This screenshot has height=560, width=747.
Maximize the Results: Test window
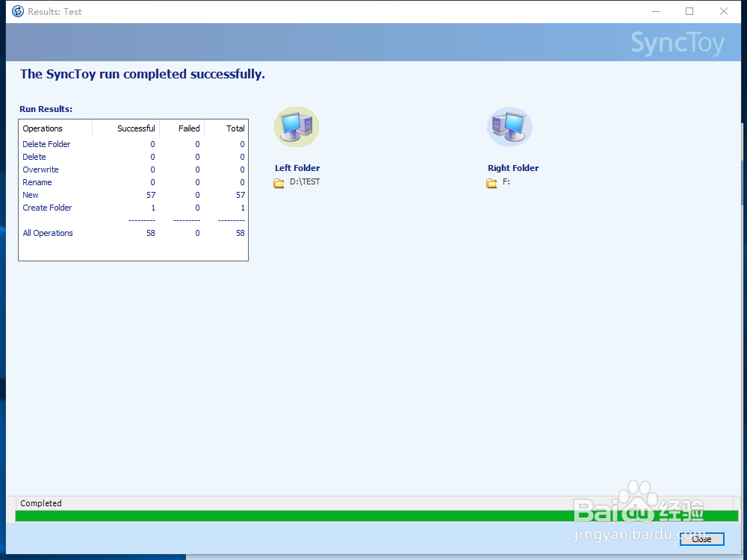pyautogui.click(x=689, y=11)
